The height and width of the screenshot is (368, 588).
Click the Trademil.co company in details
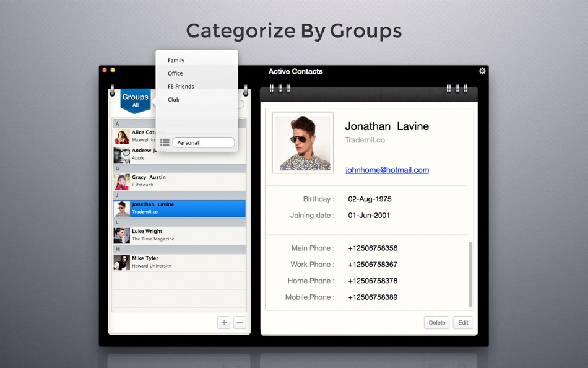(365, 140)
